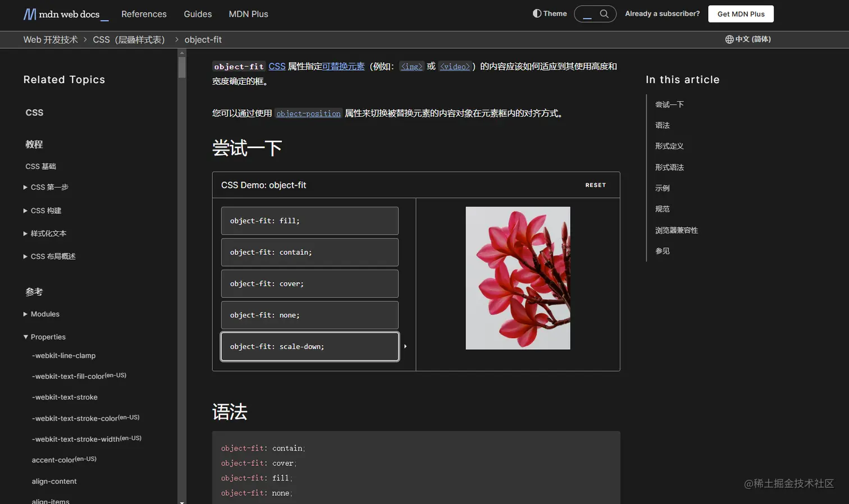
Task: Expand Modules section
Action: point(42,314)
